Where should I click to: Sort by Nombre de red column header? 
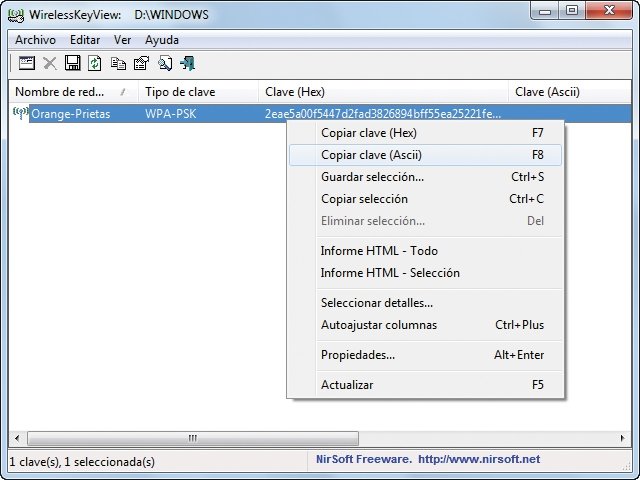pyautogui.click(x=73, y=92)
